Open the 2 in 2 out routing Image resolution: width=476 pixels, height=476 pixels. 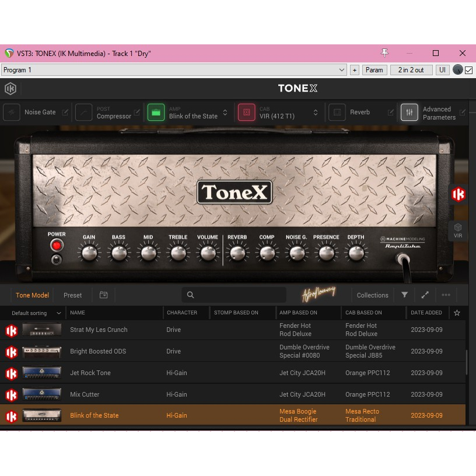pyautogui.click(x=411, y=70)
